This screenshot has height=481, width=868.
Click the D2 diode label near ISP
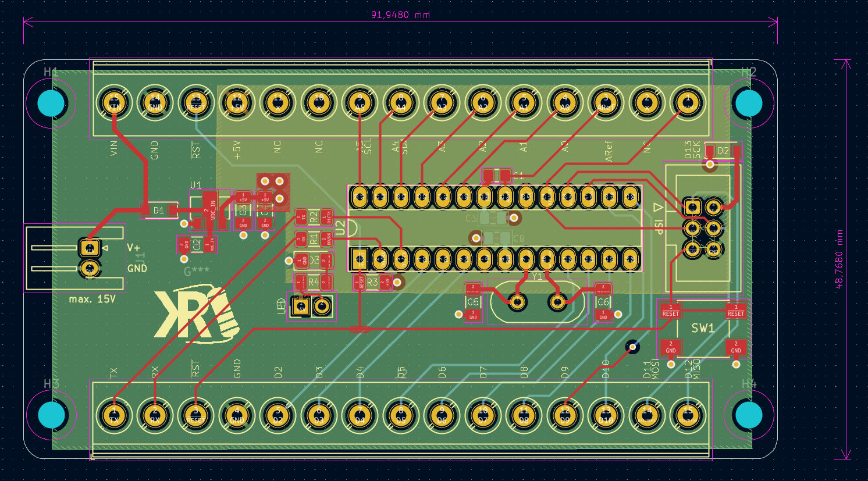(723, 151)
